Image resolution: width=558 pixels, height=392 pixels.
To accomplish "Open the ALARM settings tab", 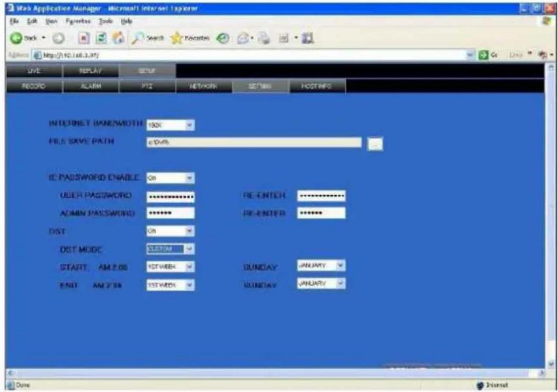I will [x=91, y=86].
